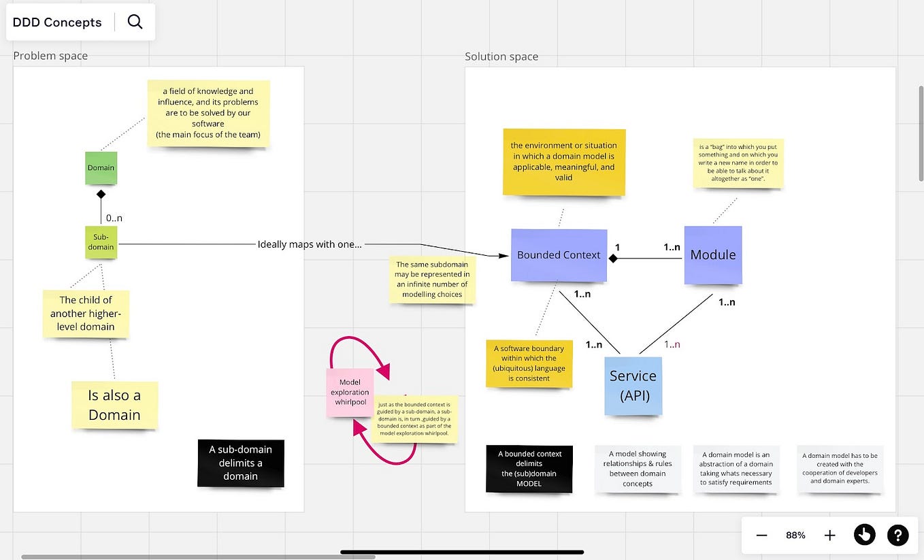
Task: Select the green Domain sticky note
Action: (101, 167)
